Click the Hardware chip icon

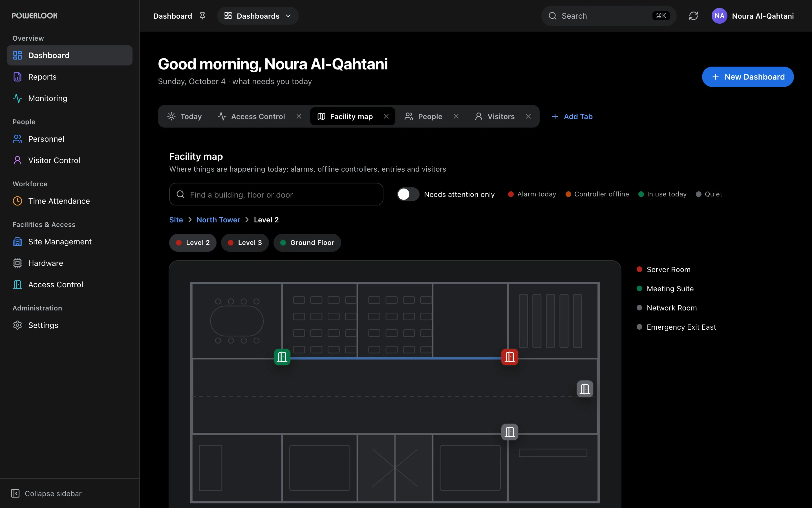pyautogui.click(x=17, y=263)
